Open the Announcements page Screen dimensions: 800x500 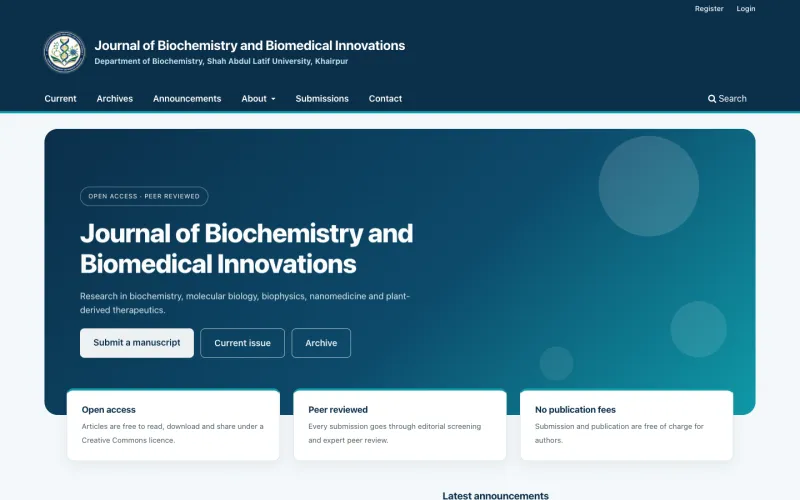[187, 98]
